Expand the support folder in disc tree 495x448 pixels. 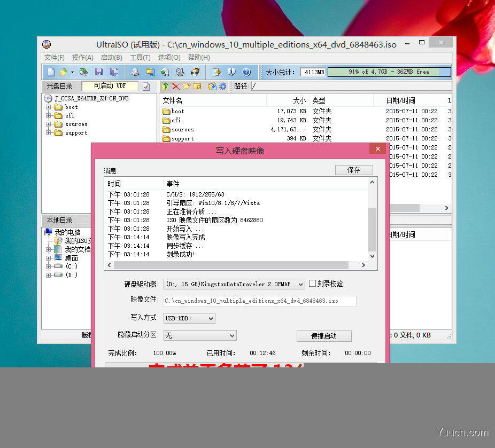pos(48,132)
